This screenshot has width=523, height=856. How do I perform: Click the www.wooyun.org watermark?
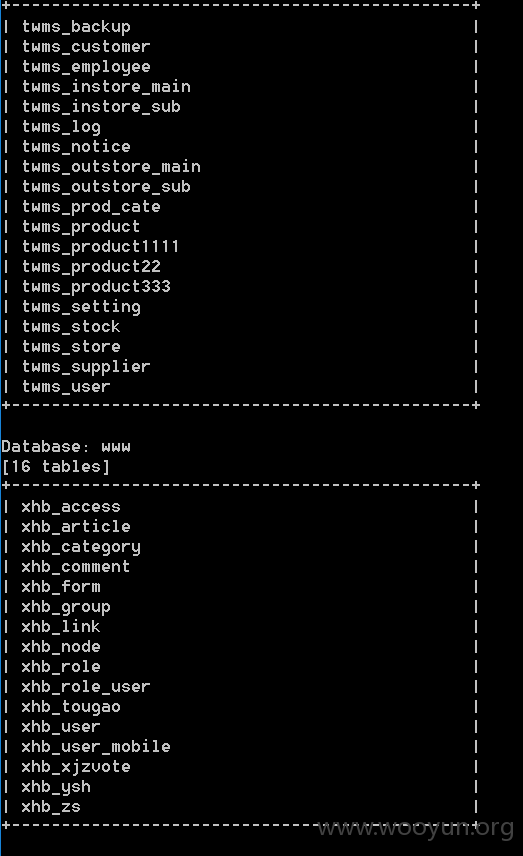416,828
